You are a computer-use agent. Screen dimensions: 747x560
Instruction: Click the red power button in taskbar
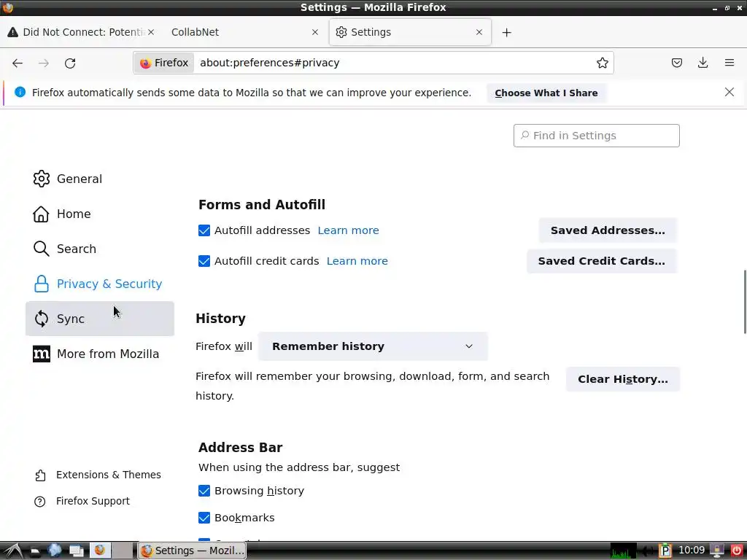737,551
